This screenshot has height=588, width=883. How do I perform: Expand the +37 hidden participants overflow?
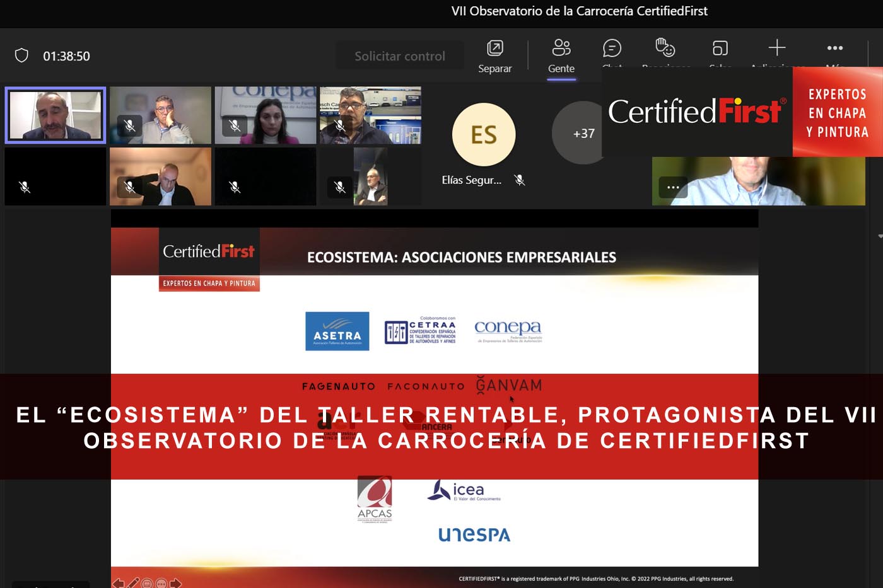[582, 134]
